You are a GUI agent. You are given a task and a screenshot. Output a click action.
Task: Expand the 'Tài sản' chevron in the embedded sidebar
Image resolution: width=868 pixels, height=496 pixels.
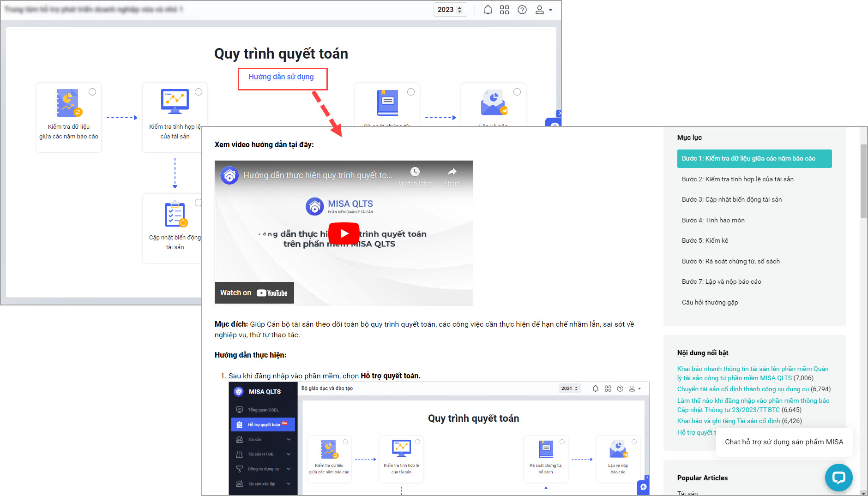(289, 439)
